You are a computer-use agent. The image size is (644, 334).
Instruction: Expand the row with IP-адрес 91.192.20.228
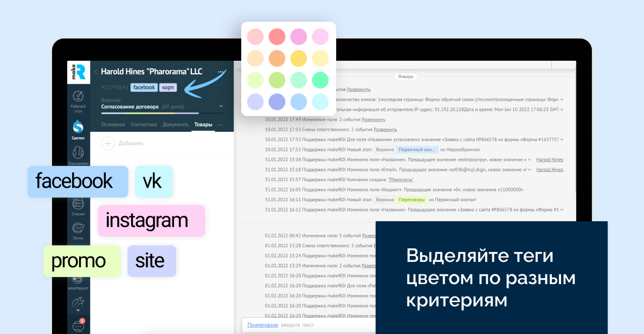click(x=562, y=110)
